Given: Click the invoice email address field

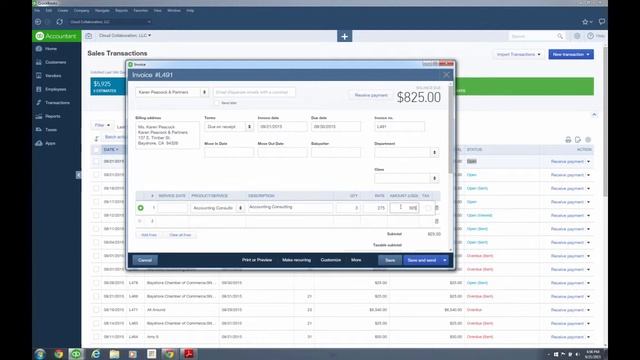Looking at the screenshot, I should click(x=254, y=92).
